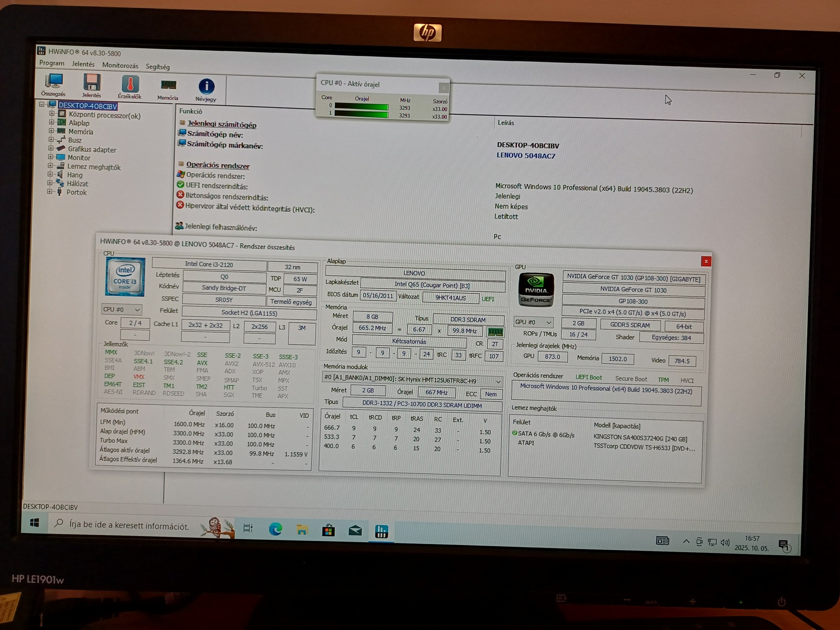
Task: Open the Program menu
Action: pyautogui.click(x=52, y=63)
